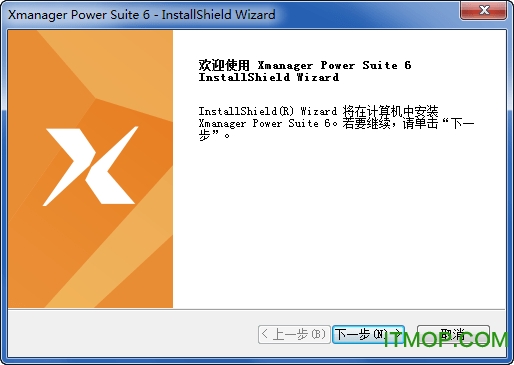This screenshot has height=365, width=514.
Task: Click the 下一步(N) next button
Action: pos(368,334)
